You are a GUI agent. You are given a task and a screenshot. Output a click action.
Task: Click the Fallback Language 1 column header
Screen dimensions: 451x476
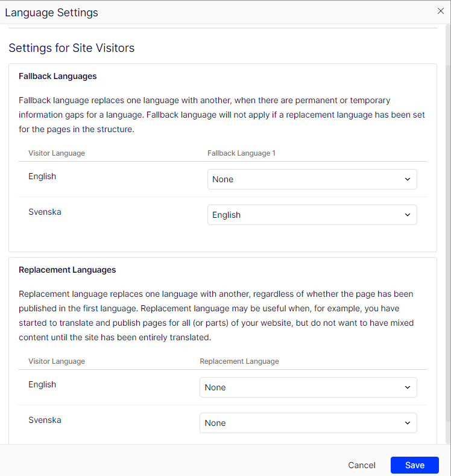click(x=241, y=153)
